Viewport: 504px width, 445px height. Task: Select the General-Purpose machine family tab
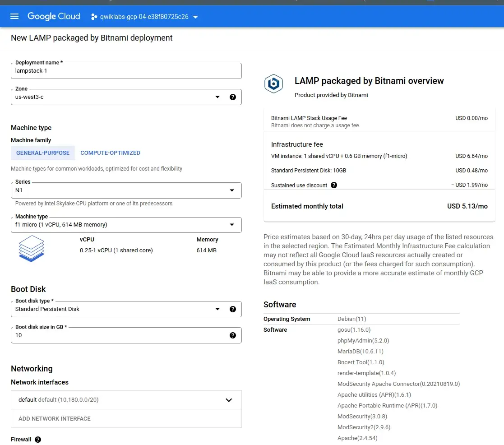pyautogui.click(x=43, y=153)
